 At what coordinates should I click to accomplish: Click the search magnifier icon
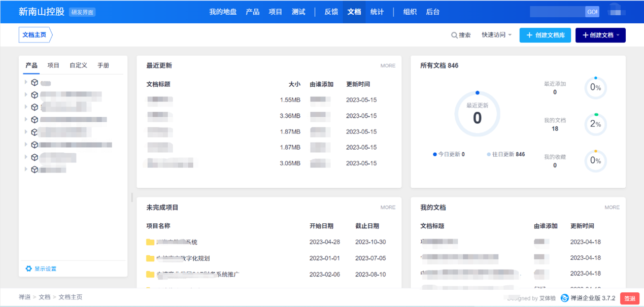[x=454, y=36]
